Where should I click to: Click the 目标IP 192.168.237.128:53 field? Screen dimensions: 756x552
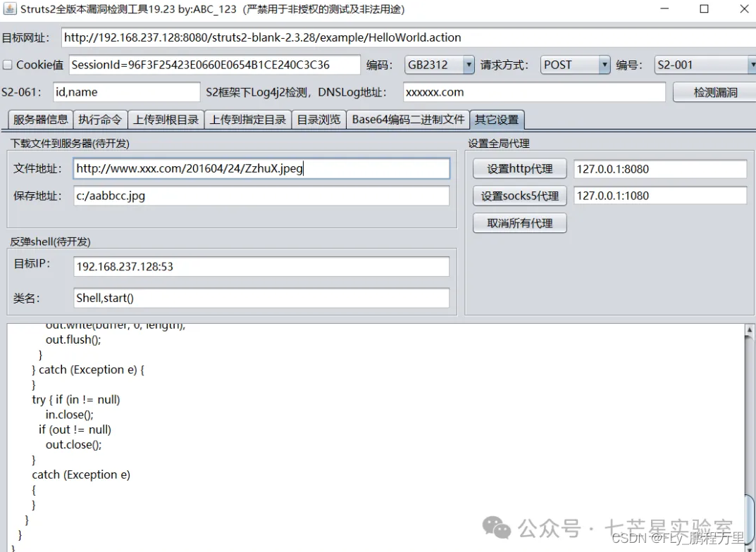point(261,266)
